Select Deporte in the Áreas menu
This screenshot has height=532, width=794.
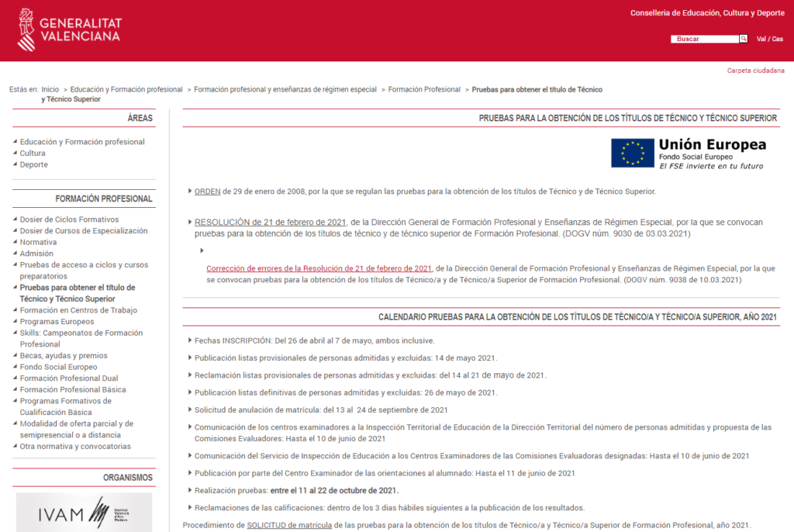tap(34, 164)
